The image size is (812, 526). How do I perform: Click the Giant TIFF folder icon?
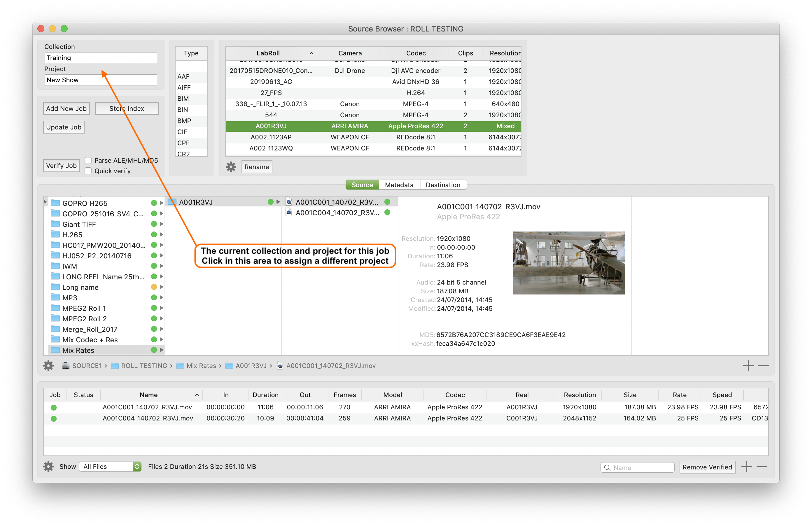[55, 224]
